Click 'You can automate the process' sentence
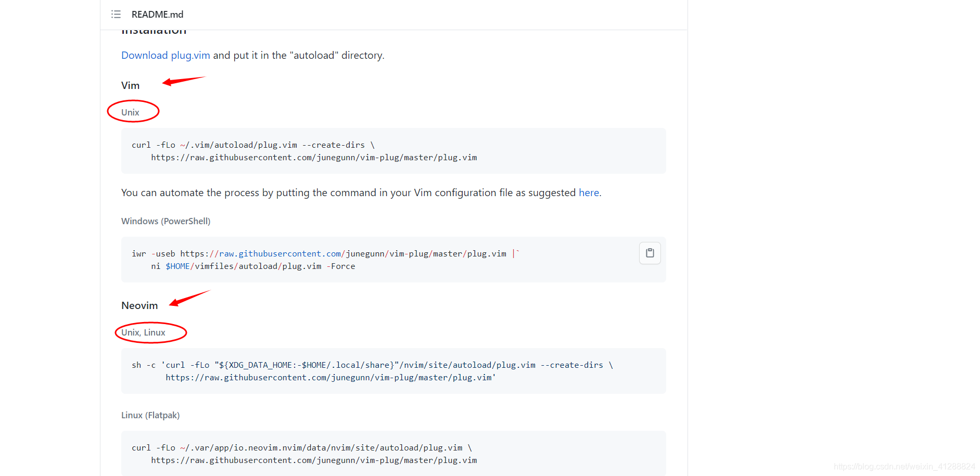The image size is (980, 476). pyautogui.click(x=361, y=192)
